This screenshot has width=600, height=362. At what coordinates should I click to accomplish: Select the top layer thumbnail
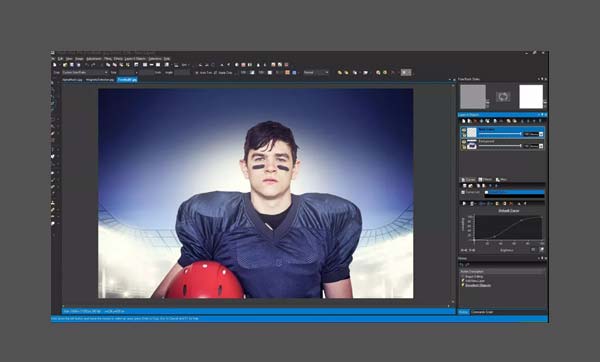click(x=472, y=132)
